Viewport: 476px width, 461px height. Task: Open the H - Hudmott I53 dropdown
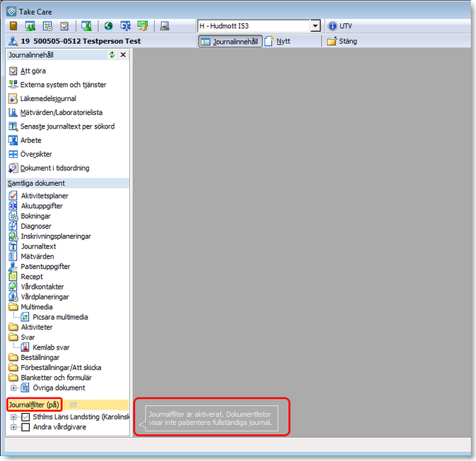[x=315, y=26]
